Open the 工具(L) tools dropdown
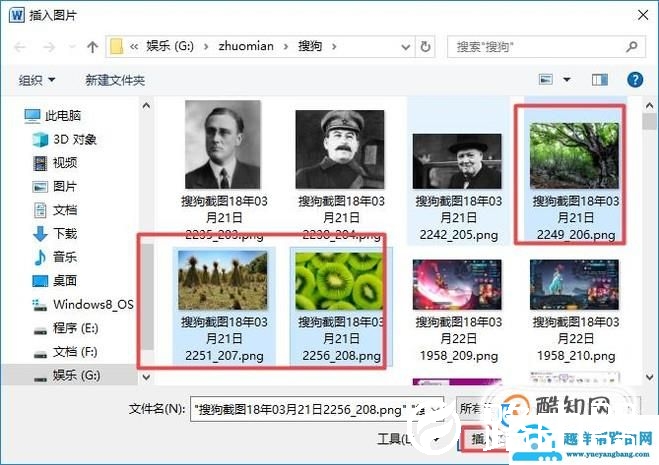659x465 pixels. [408, 440]
